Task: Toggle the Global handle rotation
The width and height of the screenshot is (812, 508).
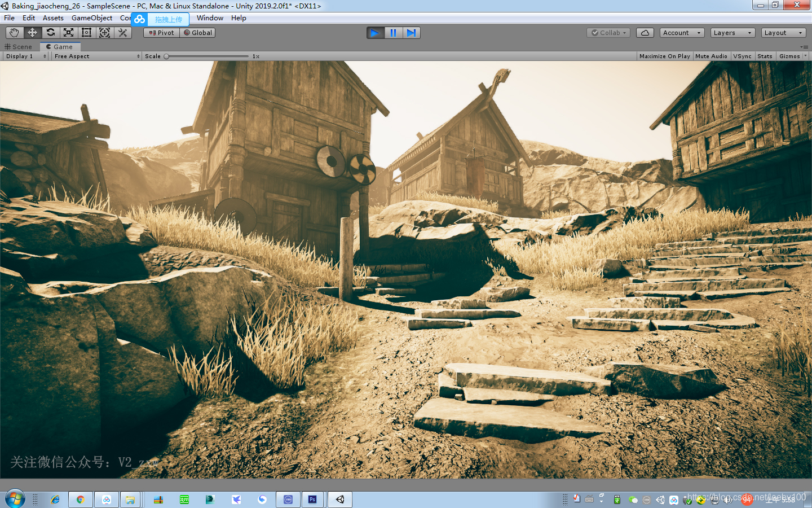Action: coord(198,33)
